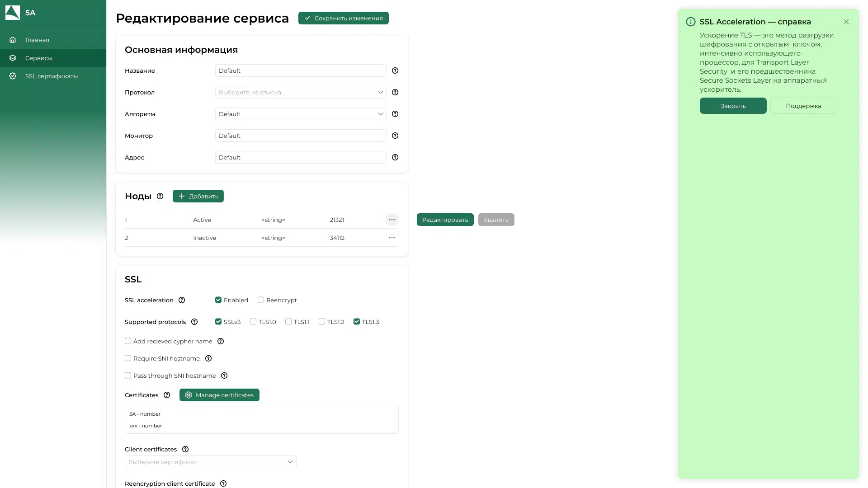Click help icon beside Supported protocols
This screenshot has height=488, width=868.
click(x=194, y=322)
